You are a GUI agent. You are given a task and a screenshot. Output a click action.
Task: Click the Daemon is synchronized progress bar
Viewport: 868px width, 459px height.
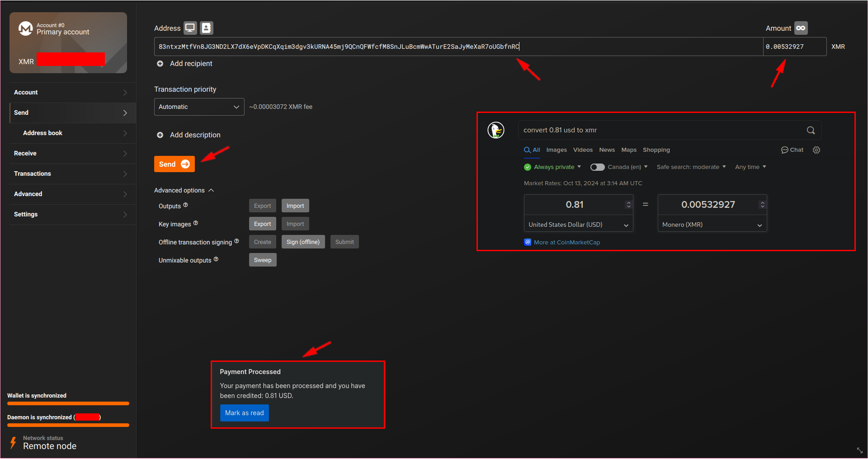point(68,425)
